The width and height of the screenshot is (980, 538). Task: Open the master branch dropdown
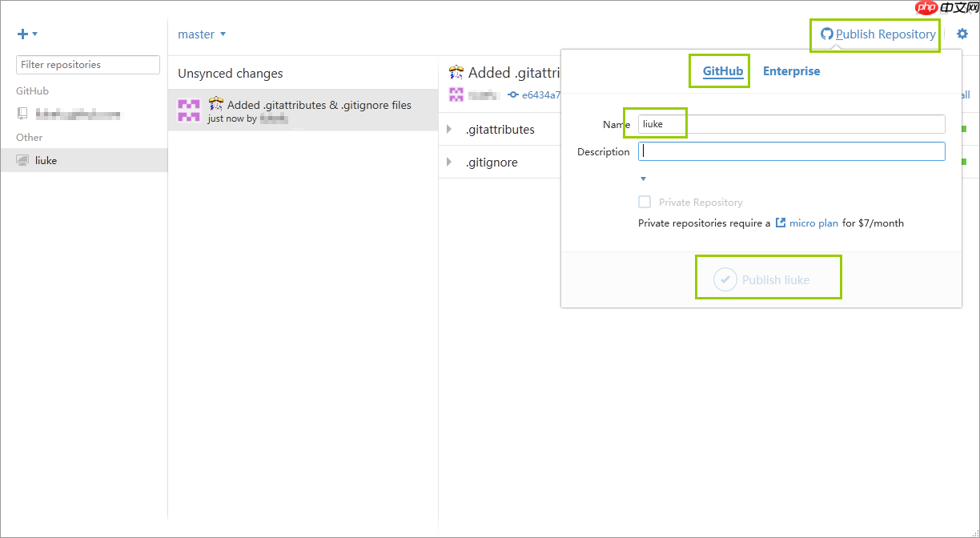[x=202, y=34]
